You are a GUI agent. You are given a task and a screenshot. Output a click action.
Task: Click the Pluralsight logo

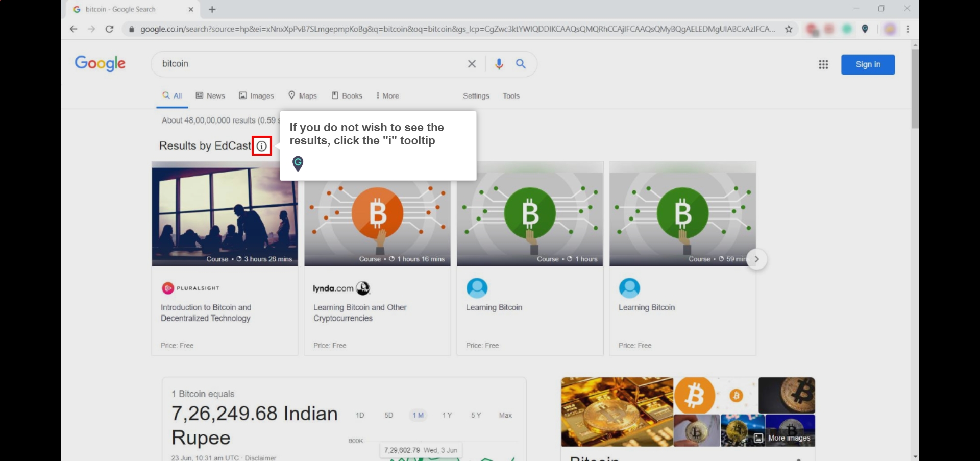coord(190,288)
